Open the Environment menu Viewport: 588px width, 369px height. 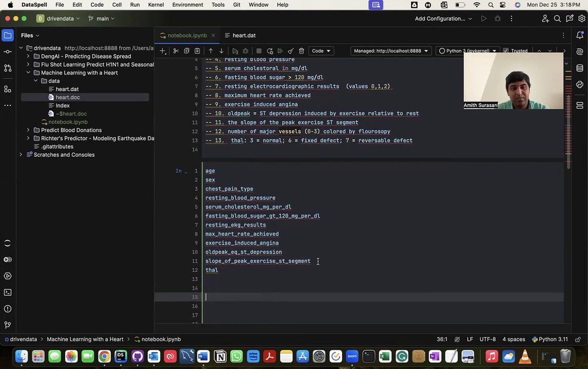[x=187, y=5]
